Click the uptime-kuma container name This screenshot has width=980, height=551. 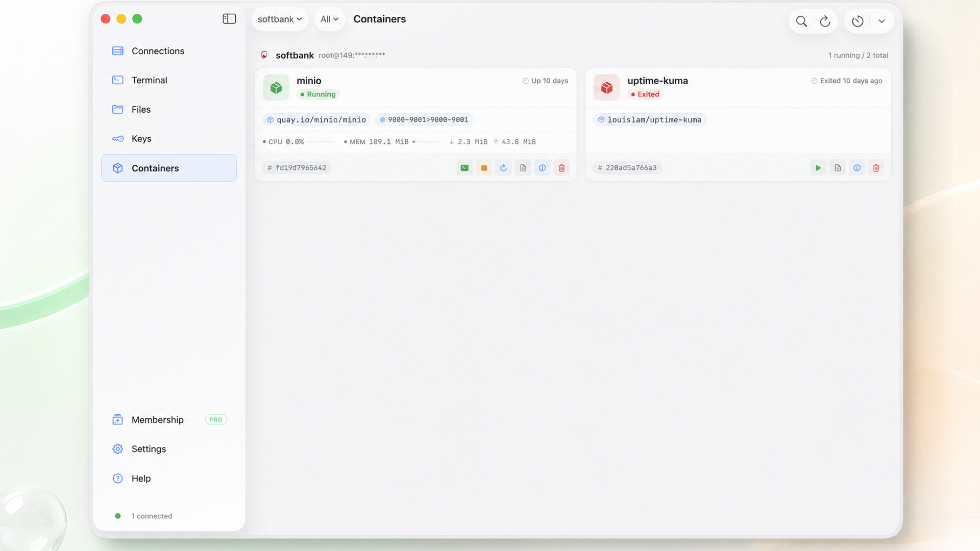pos(657,81)
